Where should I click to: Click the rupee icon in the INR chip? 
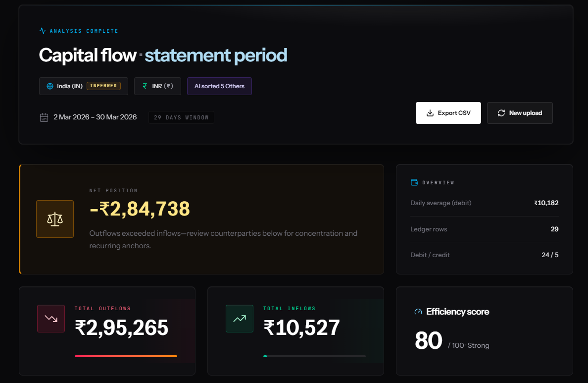point(145,86)
